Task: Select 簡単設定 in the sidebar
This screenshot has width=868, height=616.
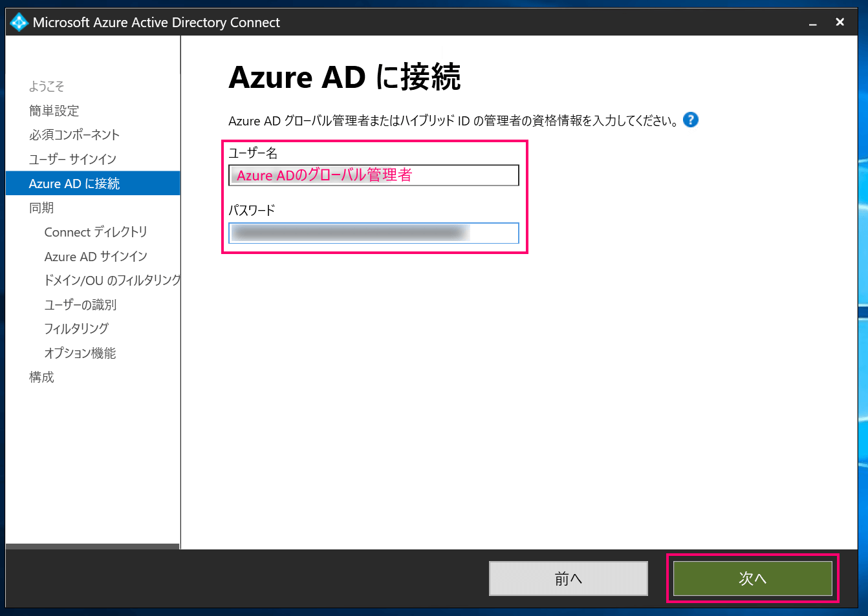Action: (x=54, y=111)
